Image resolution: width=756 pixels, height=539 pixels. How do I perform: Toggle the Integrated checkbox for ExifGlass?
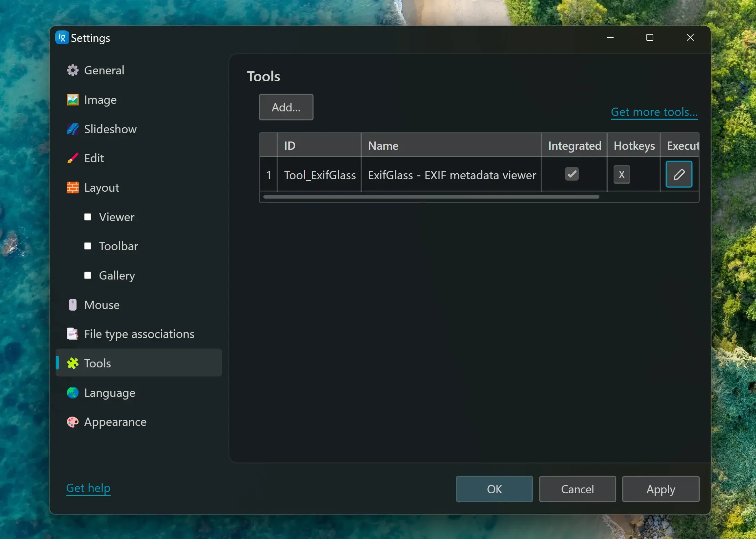tap(572, 174)
